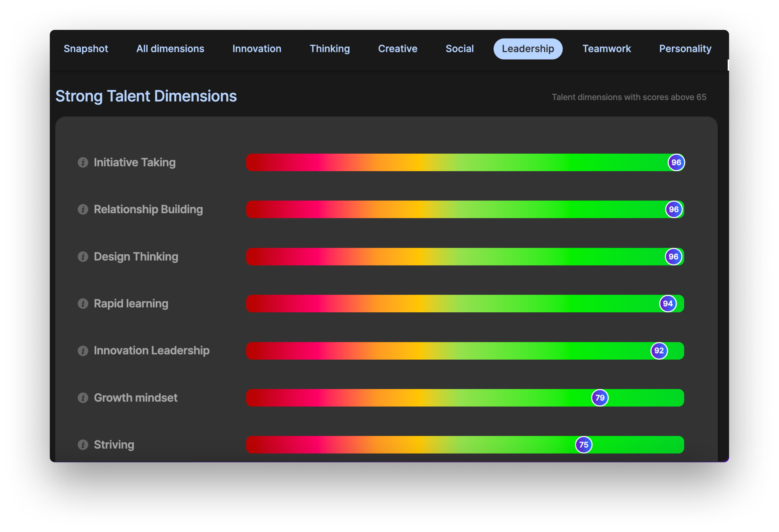Click the Design Thinking label

136,257
